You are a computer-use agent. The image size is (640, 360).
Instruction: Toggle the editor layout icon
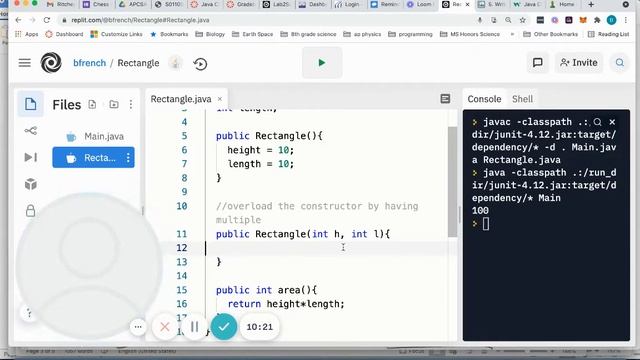[445, 99]
